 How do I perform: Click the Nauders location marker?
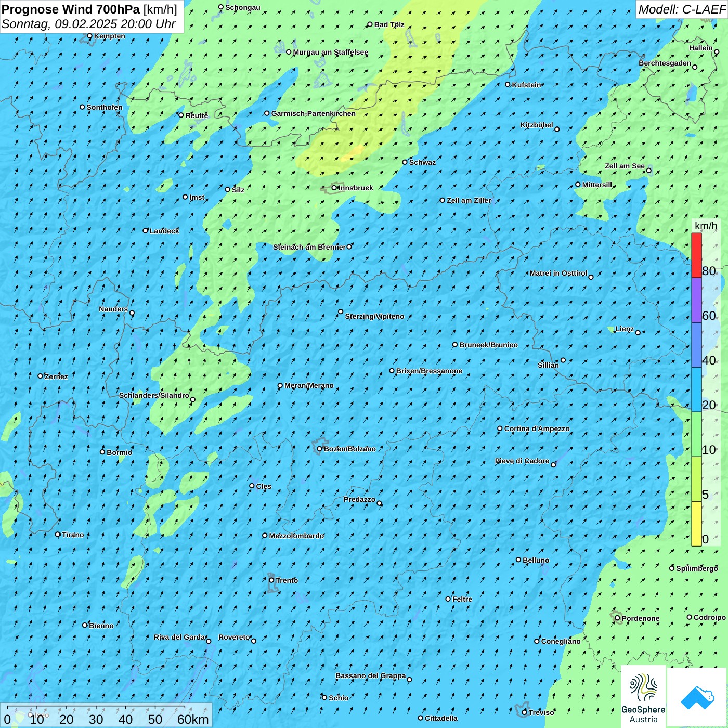(132, 313)
